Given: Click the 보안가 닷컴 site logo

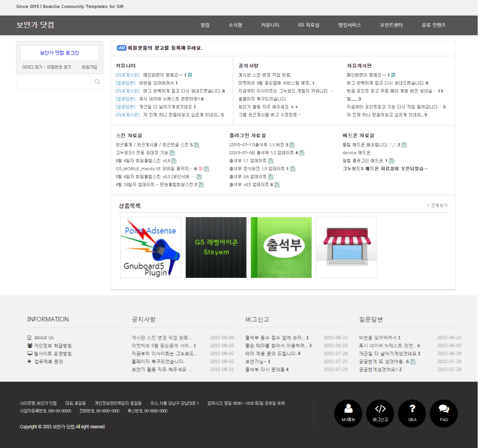Looking at the screenshot, I should tap(35, 25).
